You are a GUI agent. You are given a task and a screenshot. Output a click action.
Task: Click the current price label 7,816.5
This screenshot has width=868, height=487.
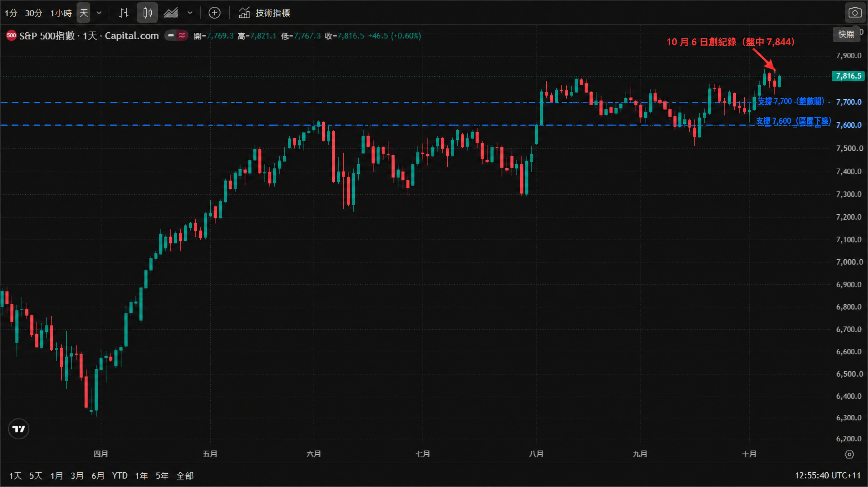click(848, 76)
